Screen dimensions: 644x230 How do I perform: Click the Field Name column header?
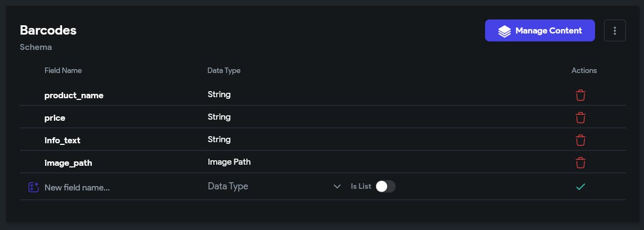(x=63, y=70)
